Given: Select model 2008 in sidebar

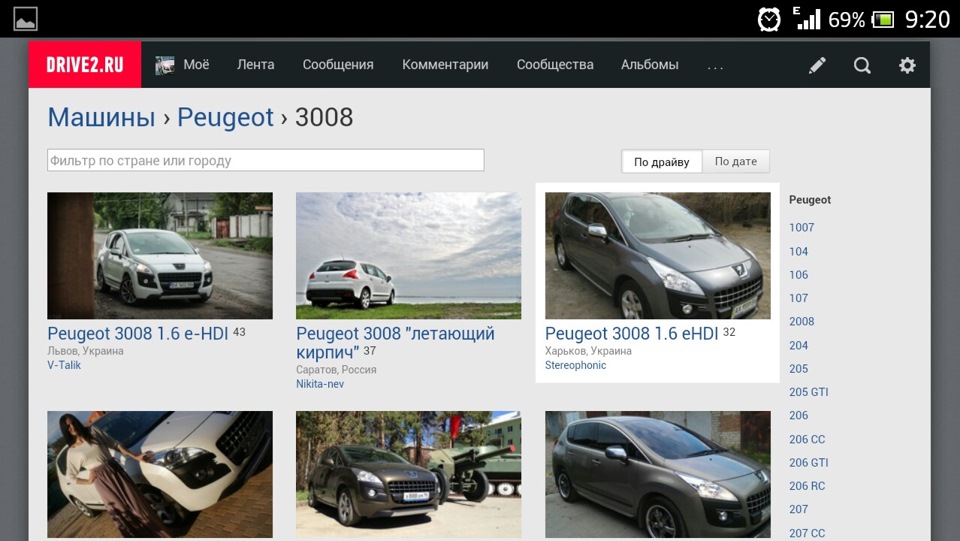Looking at the screenshot, I should pos(801,321).
